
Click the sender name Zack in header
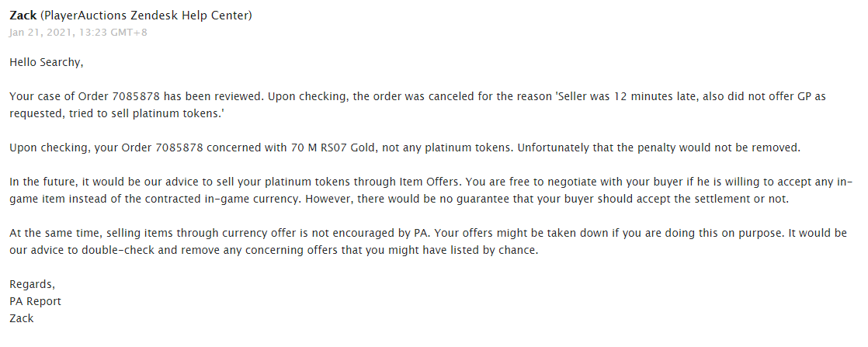[23, 16]
